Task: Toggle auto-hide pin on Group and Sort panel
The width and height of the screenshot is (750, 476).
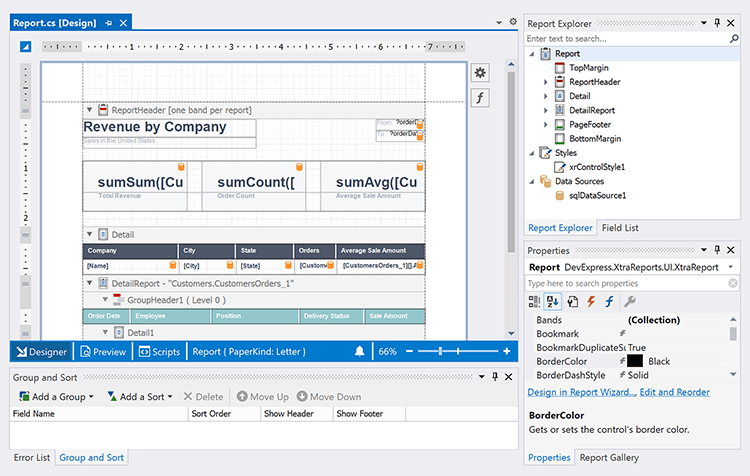Action: coord(495,376)
